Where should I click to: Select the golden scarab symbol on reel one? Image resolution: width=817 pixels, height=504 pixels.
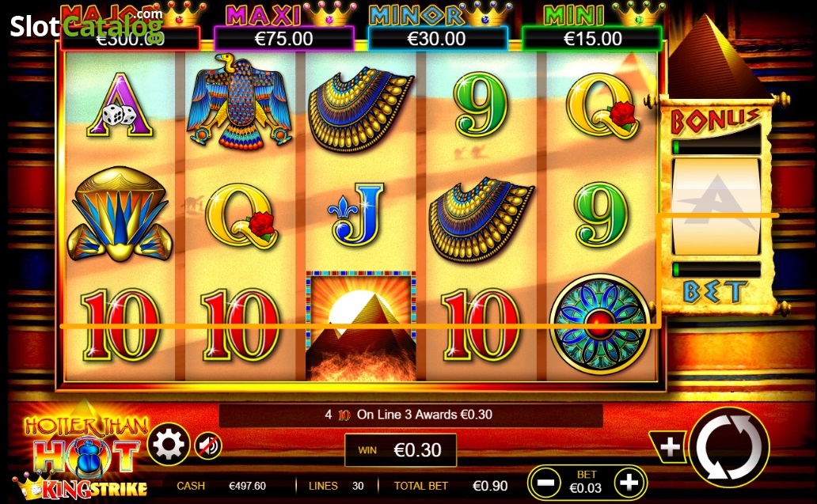120,214
